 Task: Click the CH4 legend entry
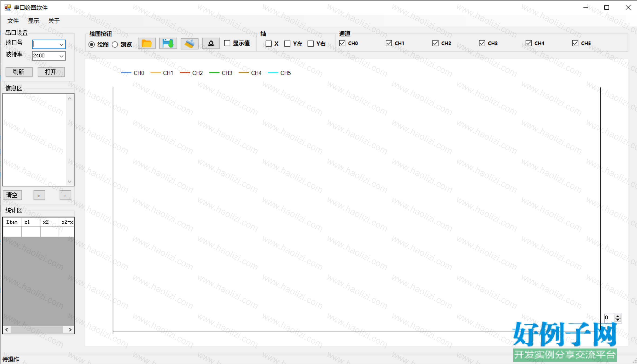point(250,73)
